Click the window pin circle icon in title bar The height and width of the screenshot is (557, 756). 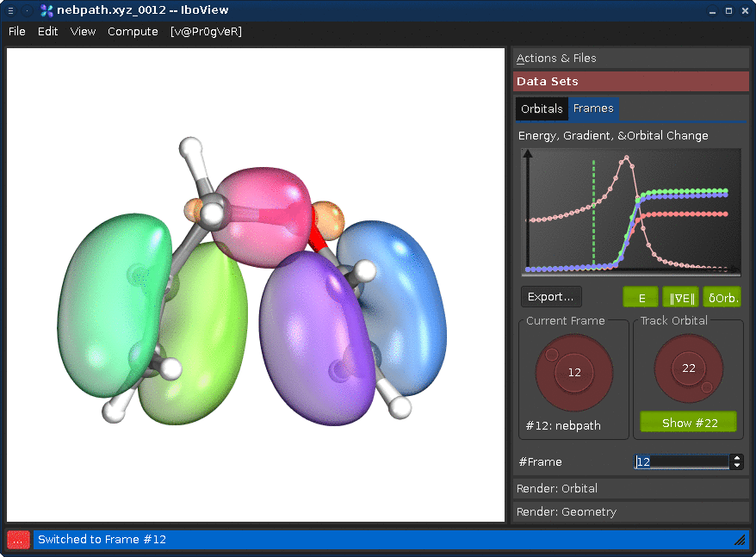[x=27, y=10]
